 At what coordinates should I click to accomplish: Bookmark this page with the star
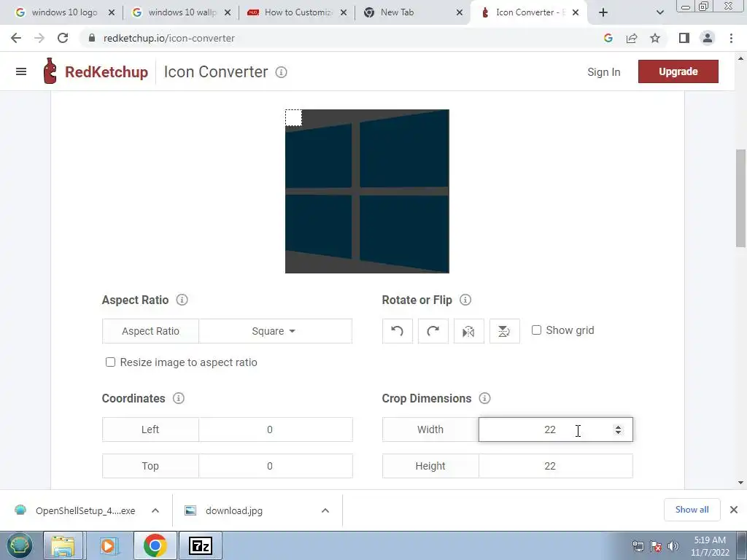(x=655, y=38)
